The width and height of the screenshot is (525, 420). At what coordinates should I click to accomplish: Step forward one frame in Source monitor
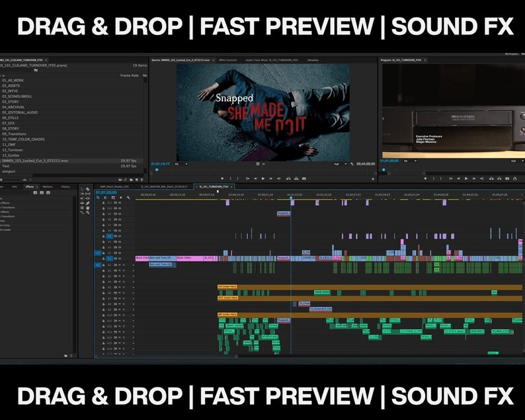click(271, 179)
